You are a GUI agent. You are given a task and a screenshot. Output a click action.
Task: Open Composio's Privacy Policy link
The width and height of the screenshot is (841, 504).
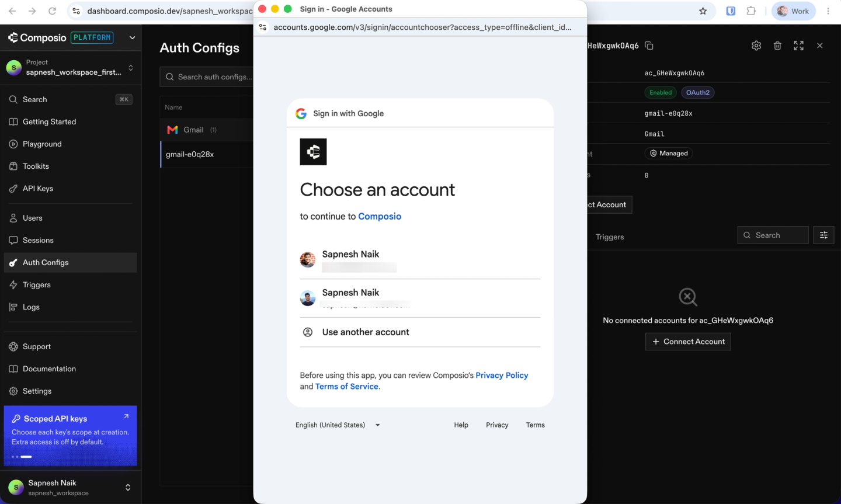click(502, 376)
